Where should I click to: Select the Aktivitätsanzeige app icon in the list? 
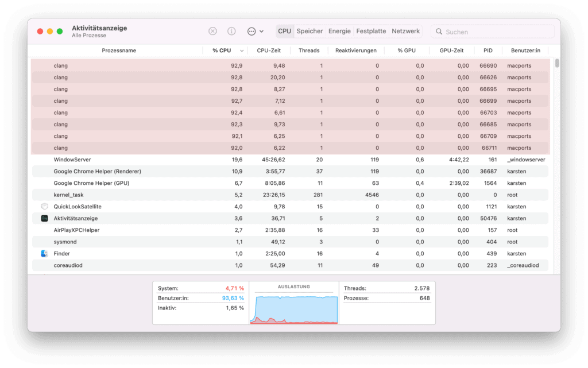click(45, 218)
